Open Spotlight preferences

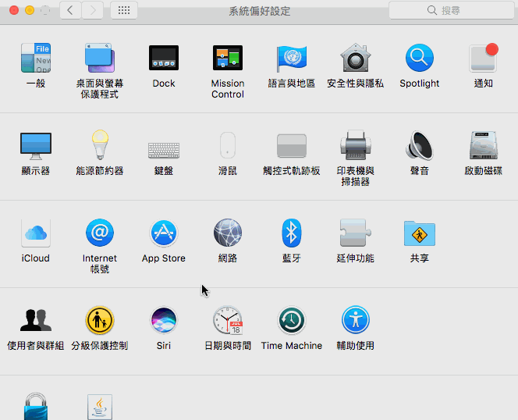point(420,58)
